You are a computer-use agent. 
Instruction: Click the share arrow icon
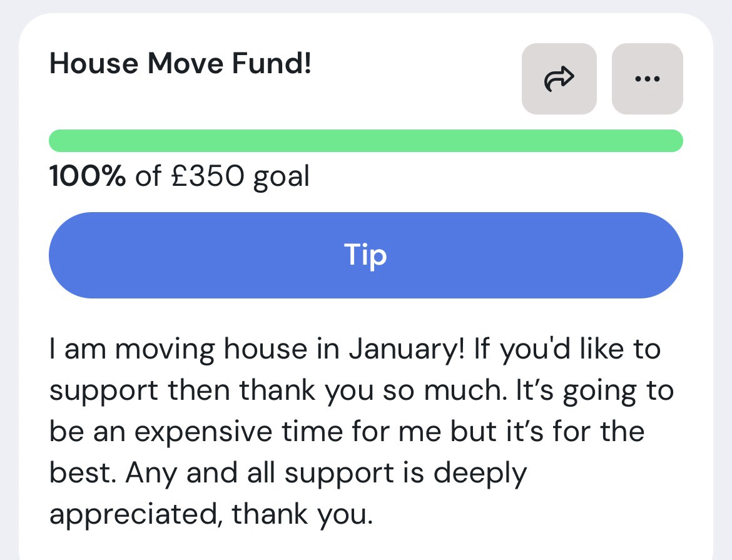click(x=559, y=79)
